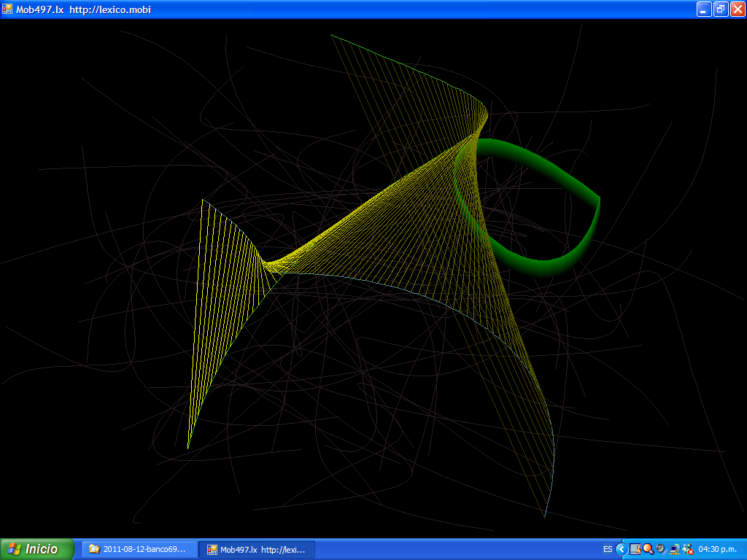Click the orange magnifier tray icon
This screenshot has width=747, height=560.
coord(648,549)
